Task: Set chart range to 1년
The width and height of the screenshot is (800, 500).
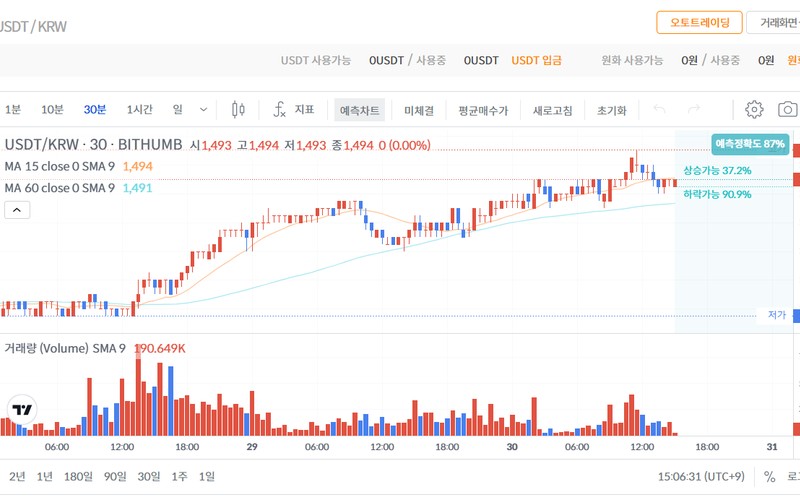Action: [44, 477]
